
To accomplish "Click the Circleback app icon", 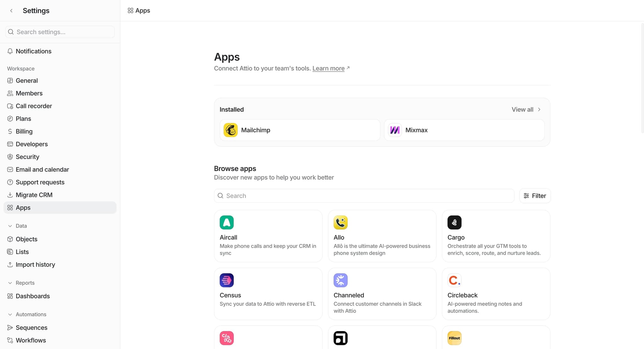I will coord(454,280).
